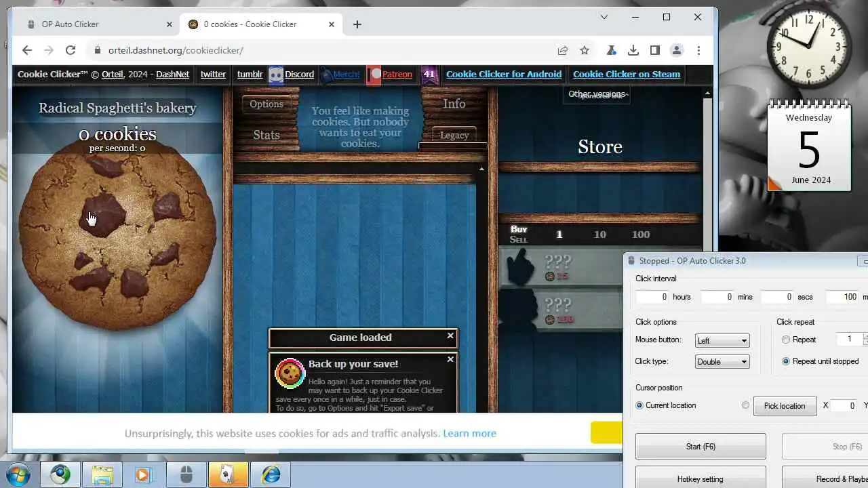Open Windows Start menu orb
Image resolution: width=868 pixels, height=488 pixels.
[19, 474]
